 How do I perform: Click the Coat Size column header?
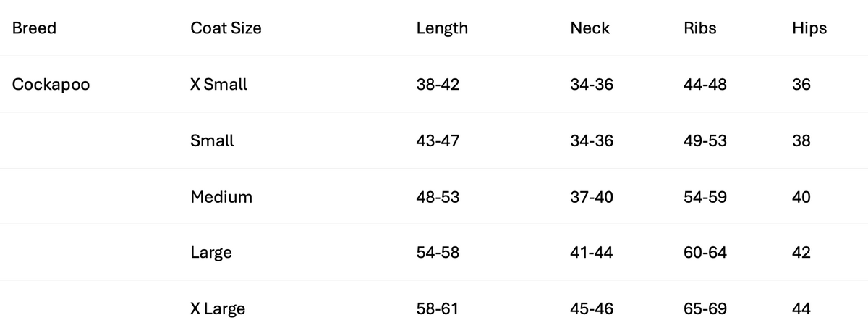(226, 28)
